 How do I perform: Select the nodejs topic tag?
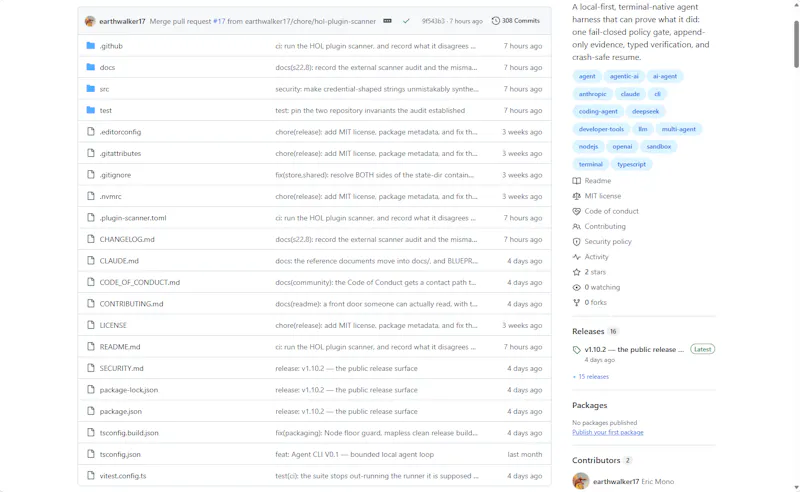pyautogui.click(x=588, y=146)
